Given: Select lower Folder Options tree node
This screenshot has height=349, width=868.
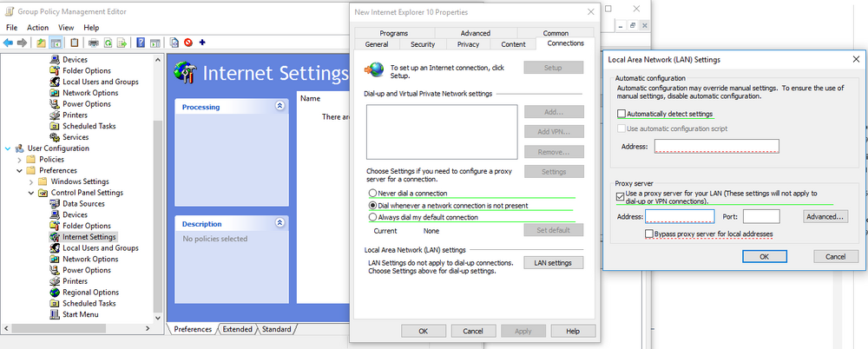Looking at the screenshot, I should click(86, 226).
